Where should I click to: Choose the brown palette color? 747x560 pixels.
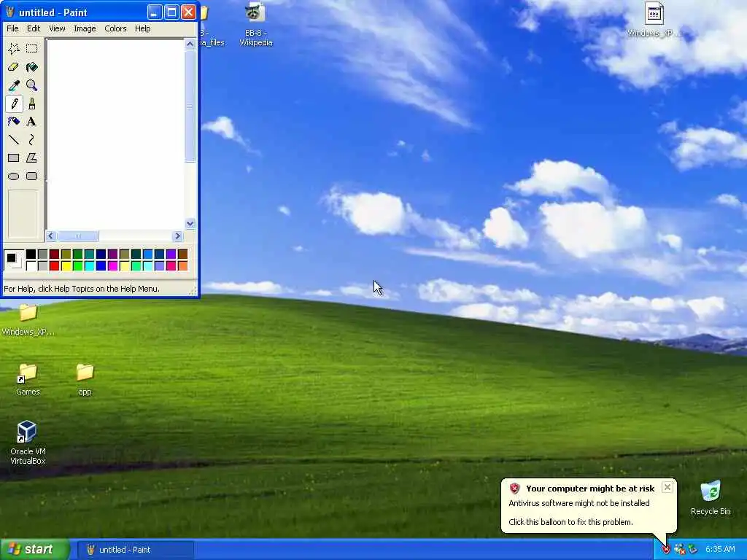(x=182, y=254)
